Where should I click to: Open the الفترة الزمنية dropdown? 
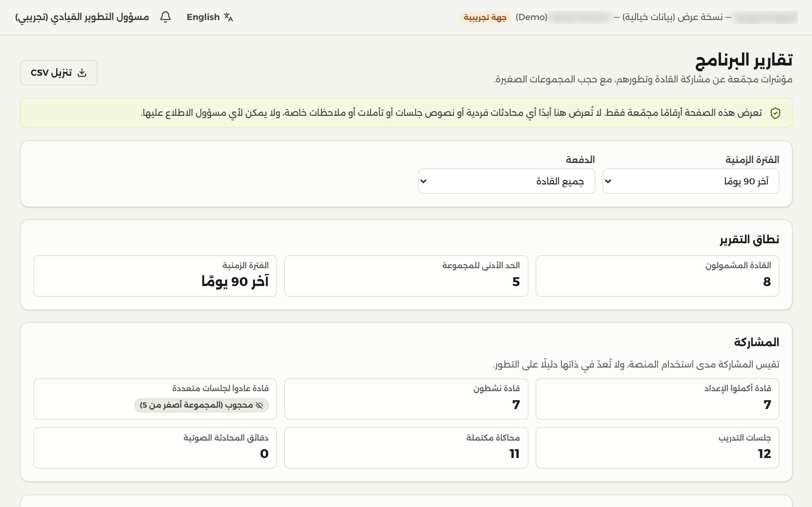tap(691, 181)
